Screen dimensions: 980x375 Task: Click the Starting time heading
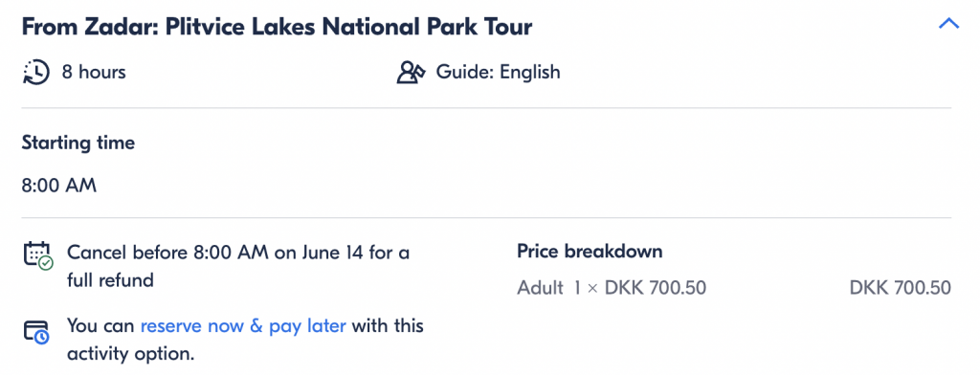tap(78, 143)
